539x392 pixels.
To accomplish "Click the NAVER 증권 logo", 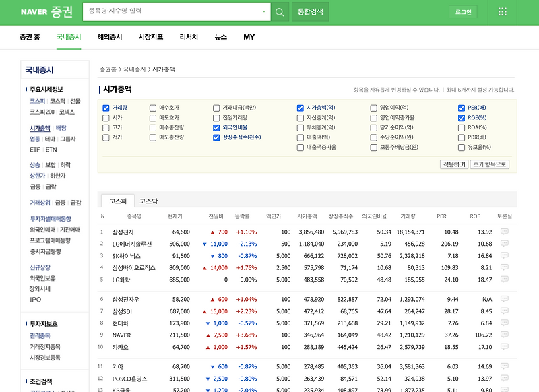I will (46, 12).
